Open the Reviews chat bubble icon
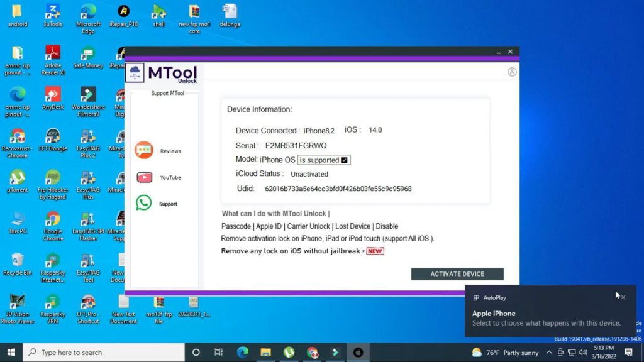Image resolution: width=644 pixels, height=362 pixels. pos(144,150)
